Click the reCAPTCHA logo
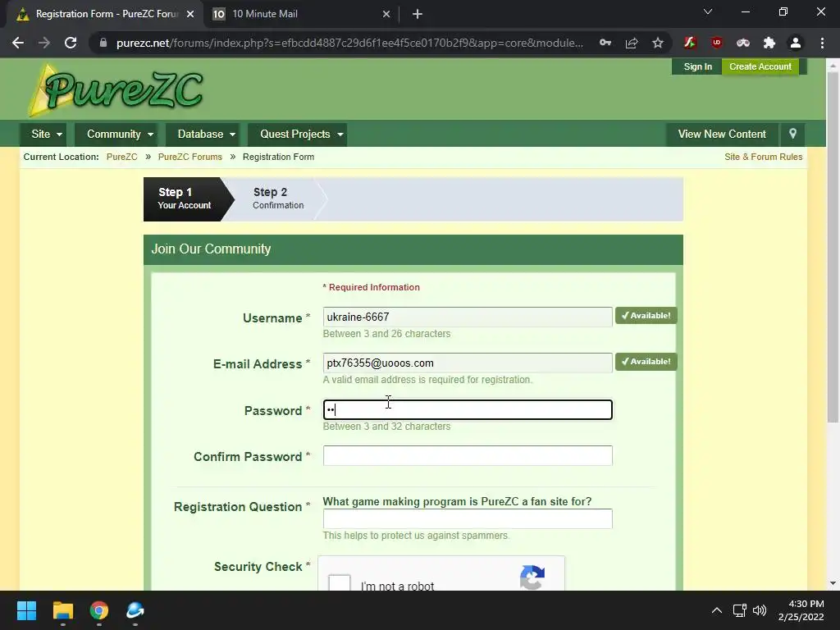Screen dimensions: 840x630 click(x=532, y=577)
